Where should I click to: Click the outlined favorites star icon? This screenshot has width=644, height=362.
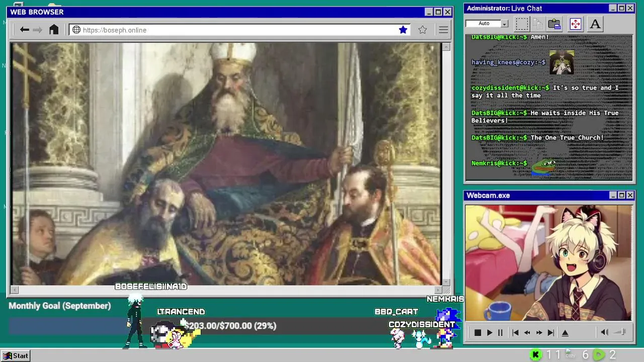[x=423, y=30]
